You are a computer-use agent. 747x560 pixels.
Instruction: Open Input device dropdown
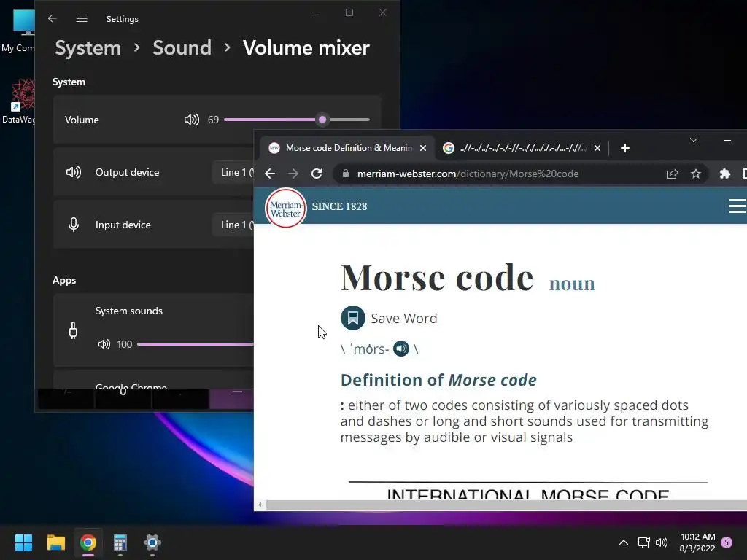click(x=233, y=225)
